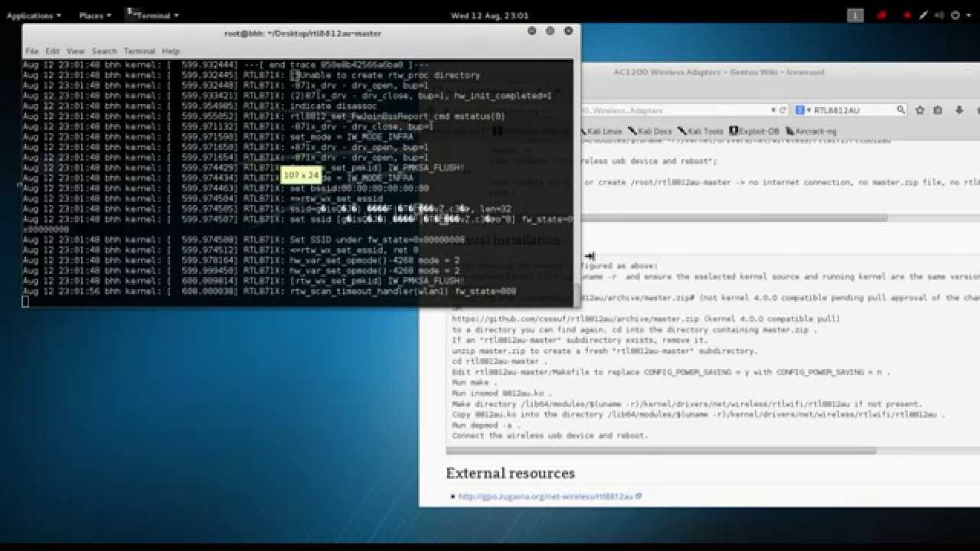This screenshot has width=980, height=551.
Task: Open Aircrack-ng bookmark
Action: (x=811, y=132)
